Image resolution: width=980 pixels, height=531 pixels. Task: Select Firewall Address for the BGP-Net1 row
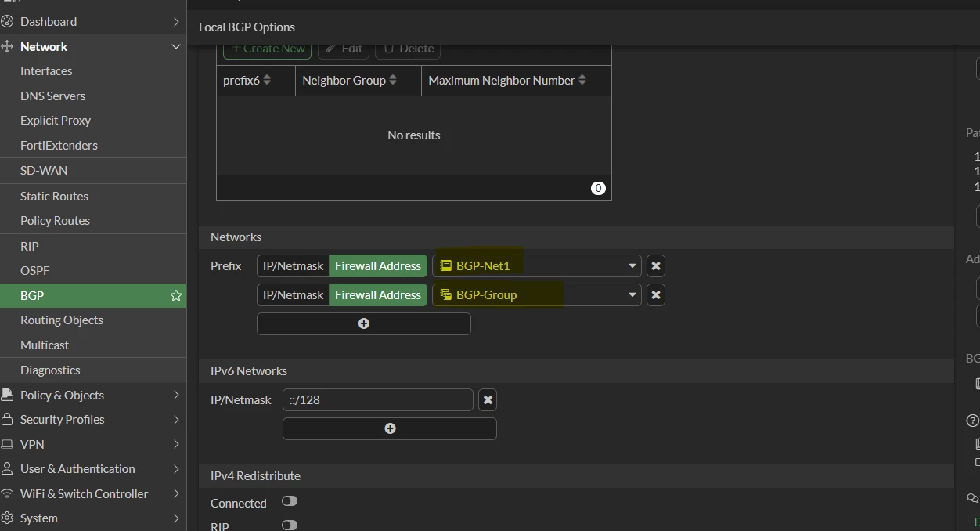[x=378, y=265]
